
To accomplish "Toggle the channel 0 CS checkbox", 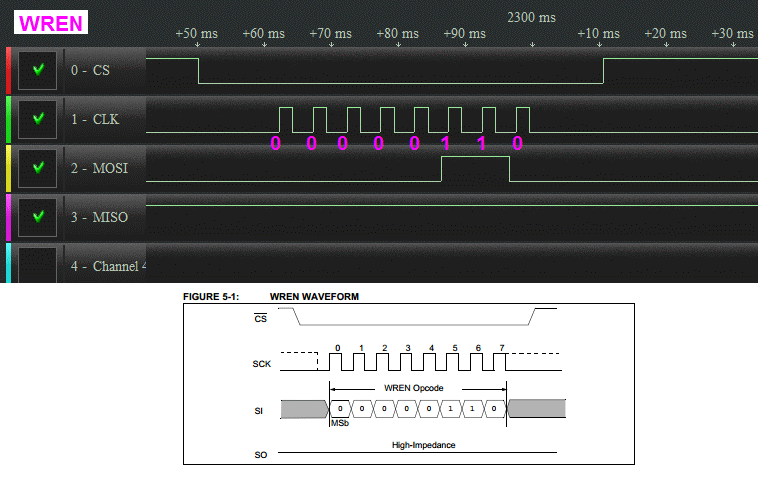I will point(38,71).
